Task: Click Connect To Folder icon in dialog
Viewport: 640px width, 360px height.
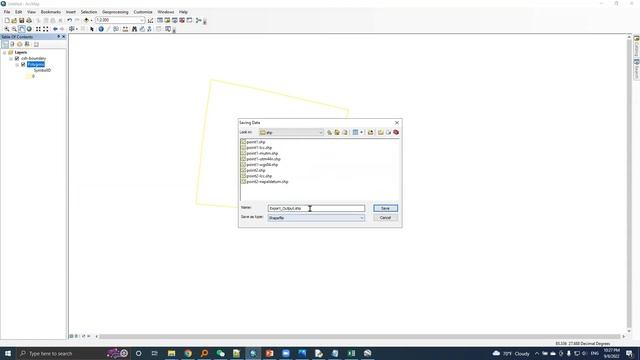Action: (x=371, y=132)
